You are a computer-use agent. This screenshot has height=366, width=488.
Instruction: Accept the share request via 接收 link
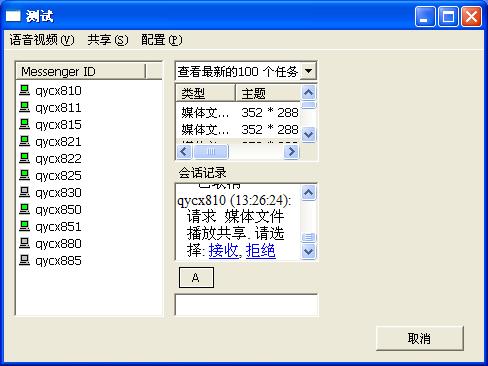click(223, 251)
